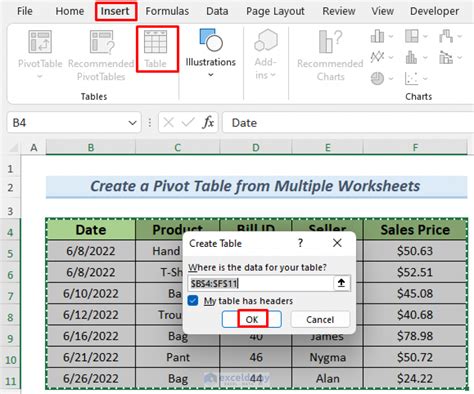Switch to the Home tab

pos(70,11)
